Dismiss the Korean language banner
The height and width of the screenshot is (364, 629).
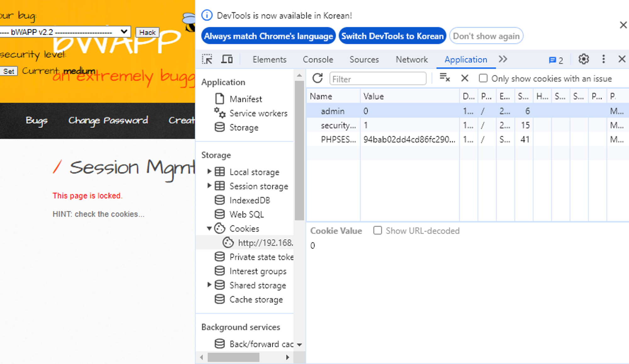tap(623, 25)
